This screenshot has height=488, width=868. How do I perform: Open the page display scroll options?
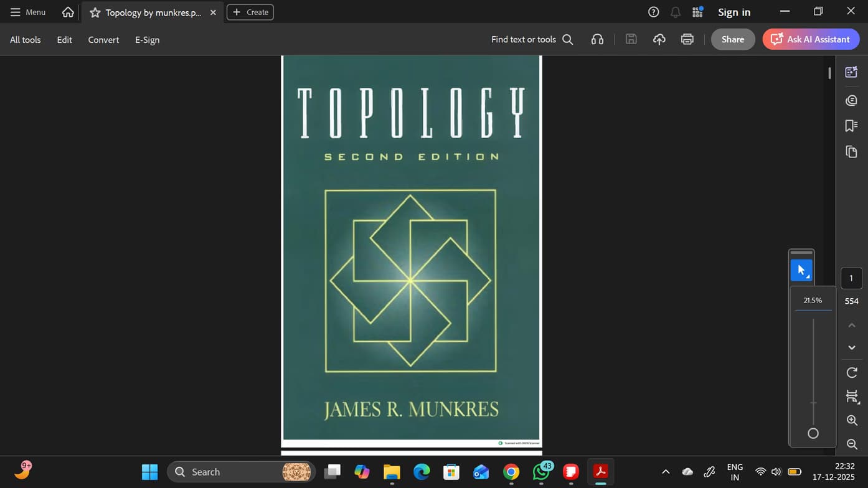852,396
